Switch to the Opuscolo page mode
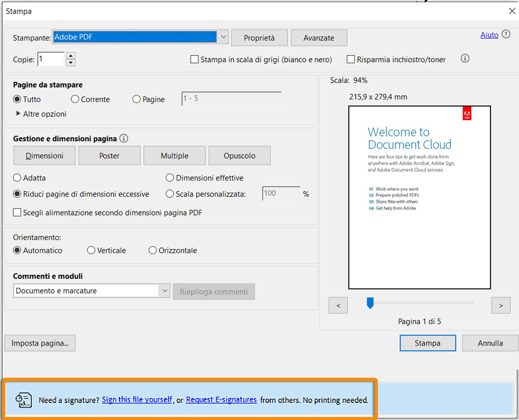 point(239,156)
